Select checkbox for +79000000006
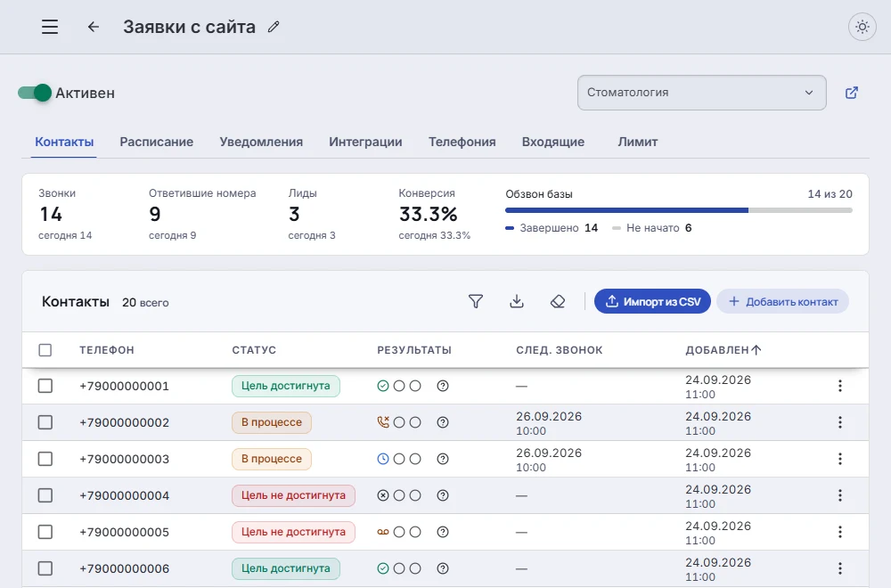This screenshot has width=891, height=588. [45, 568]
